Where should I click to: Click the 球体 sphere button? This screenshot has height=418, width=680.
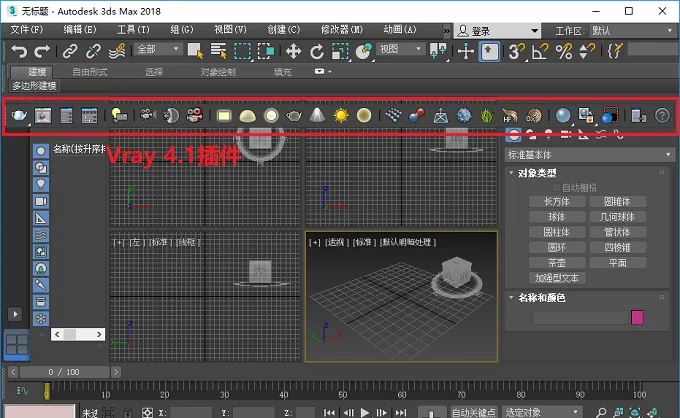557,217
